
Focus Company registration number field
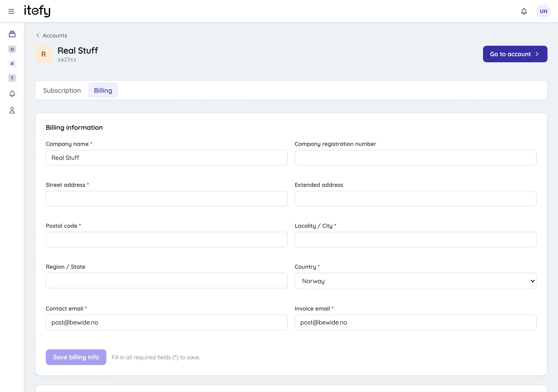(x=415, y=158)
